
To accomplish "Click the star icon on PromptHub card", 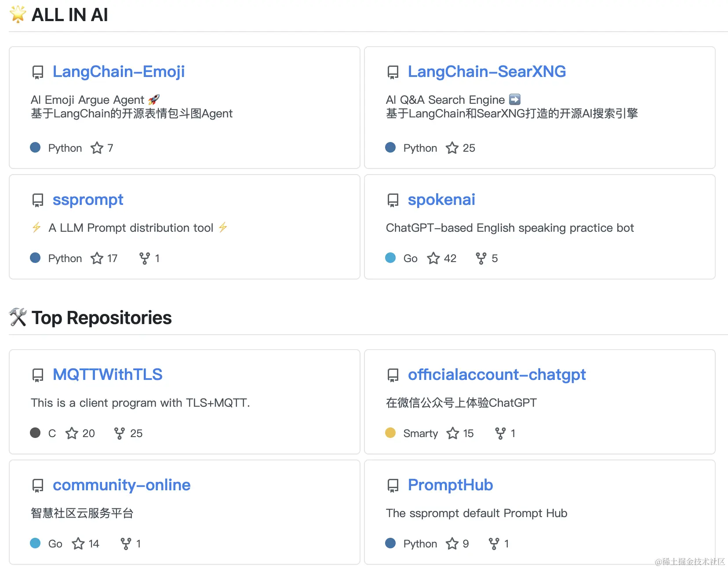I will (x=452, y=543).
